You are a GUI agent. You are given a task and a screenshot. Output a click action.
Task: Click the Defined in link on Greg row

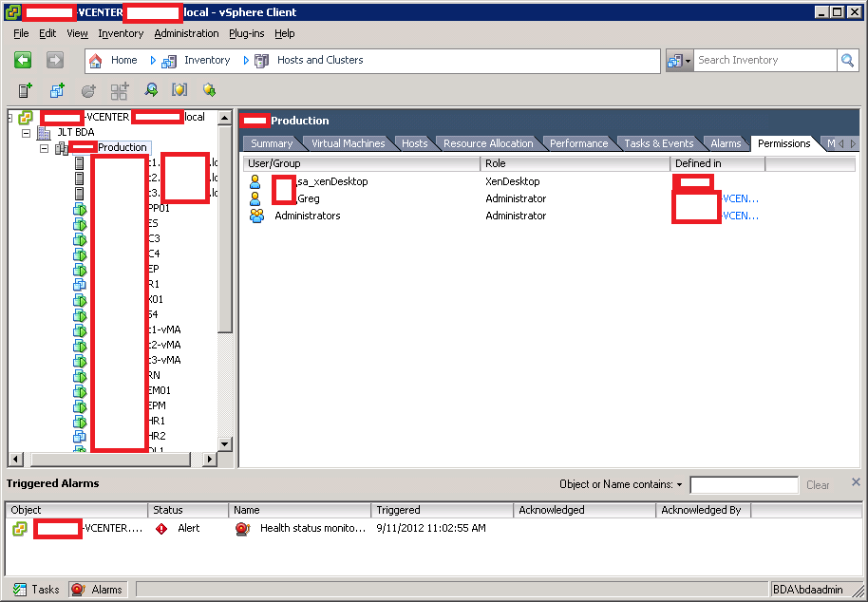[741, 198]
